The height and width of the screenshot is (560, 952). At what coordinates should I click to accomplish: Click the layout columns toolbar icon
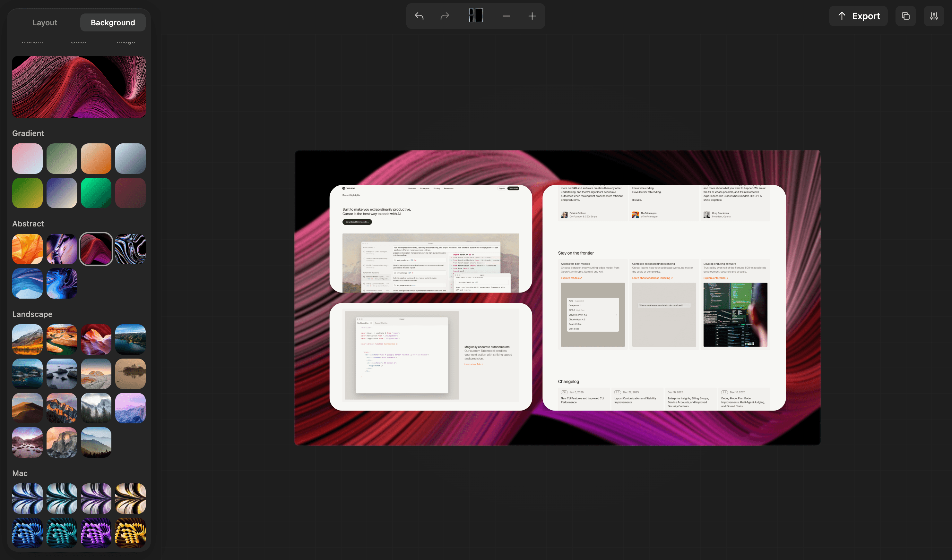pyautogui.click(x=476, y=16)
